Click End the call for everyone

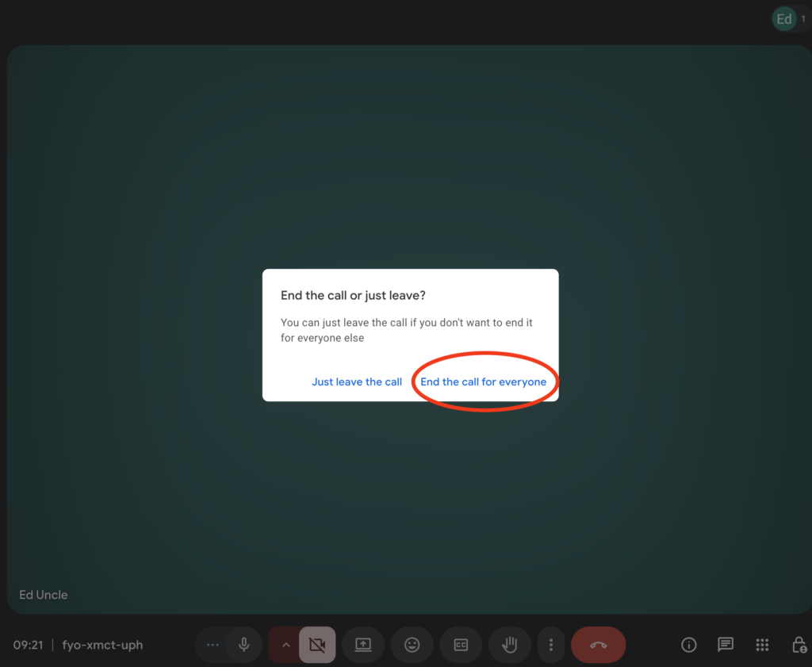[x=483, y=381]
